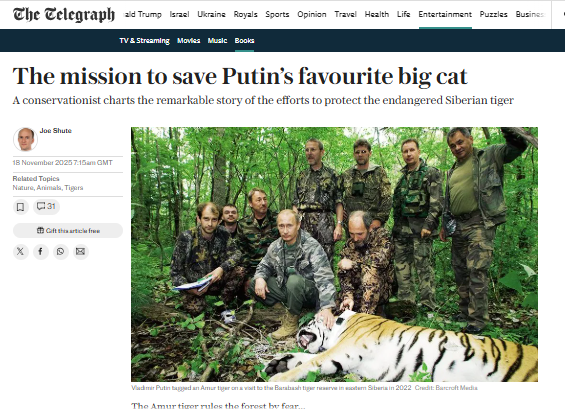
Task: Share the article on Facebook
Action: tap(40, 251)
